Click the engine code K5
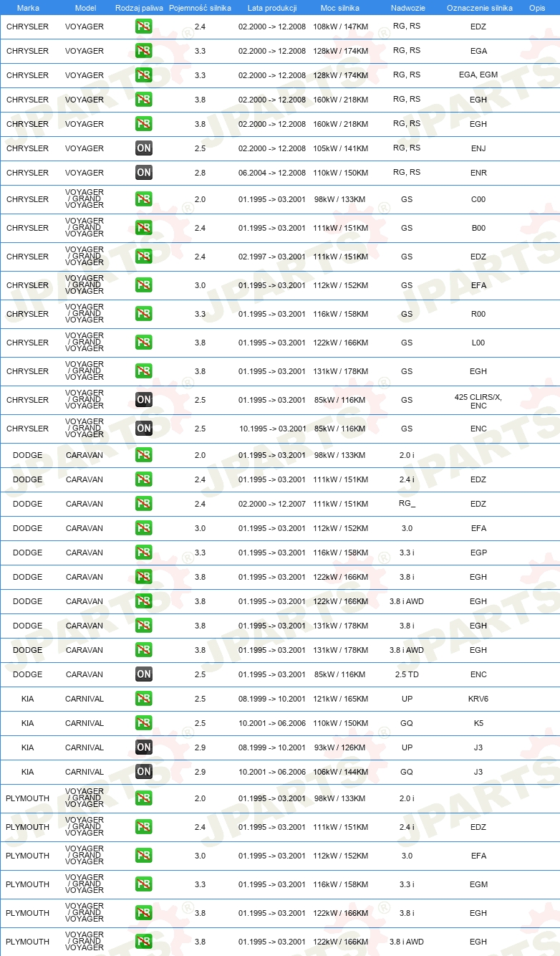 [x=478, y=723]
